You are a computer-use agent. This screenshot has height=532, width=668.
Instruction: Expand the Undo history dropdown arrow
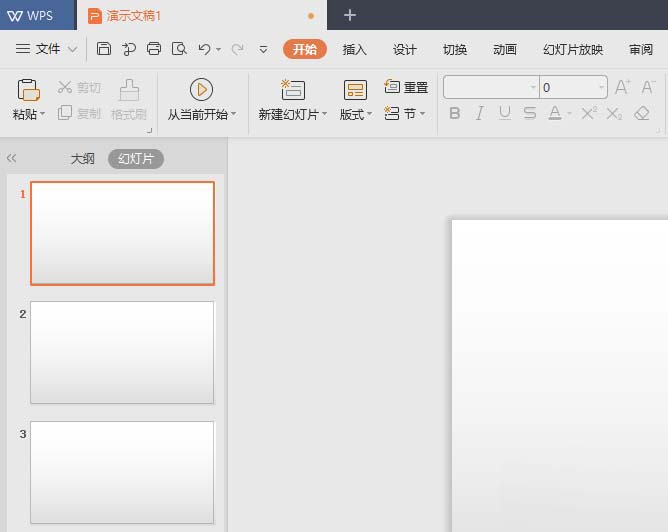219,50
